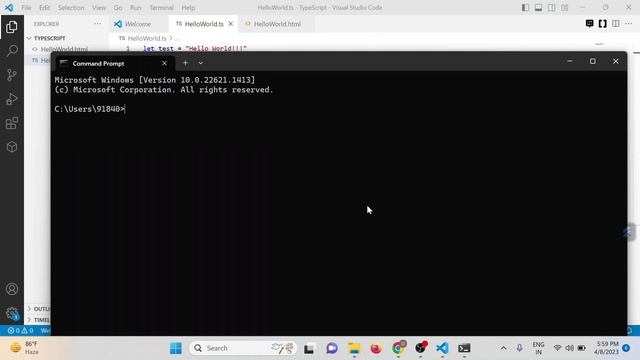The height and width of the screenshot is (360, 640).
Task: Open the View menu
Action: (99, 8)
